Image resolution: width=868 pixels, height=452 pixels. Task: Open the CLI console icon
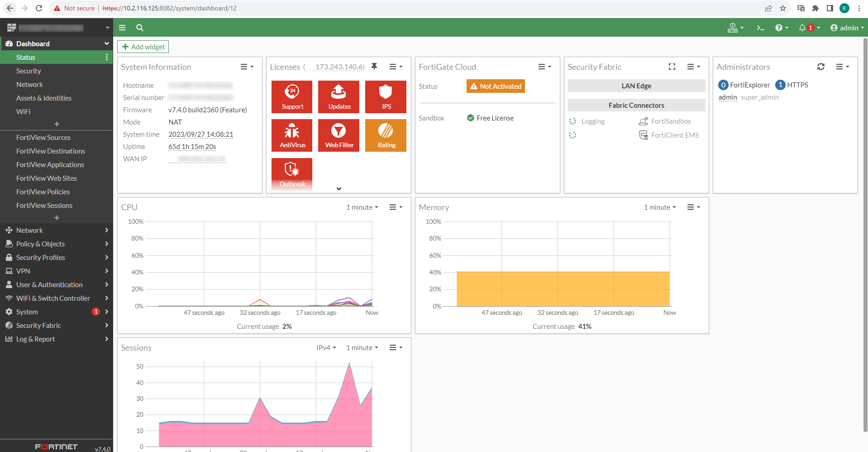click(x=760, y=28)
